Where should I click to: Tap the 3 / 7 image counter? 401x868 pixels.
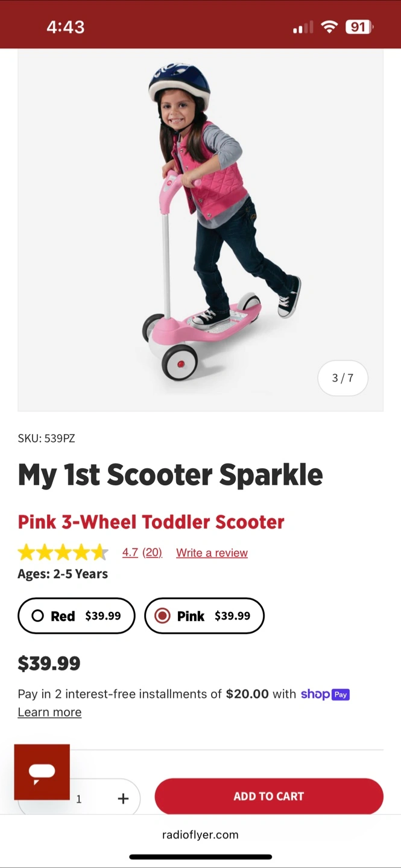tap(343, 378)
